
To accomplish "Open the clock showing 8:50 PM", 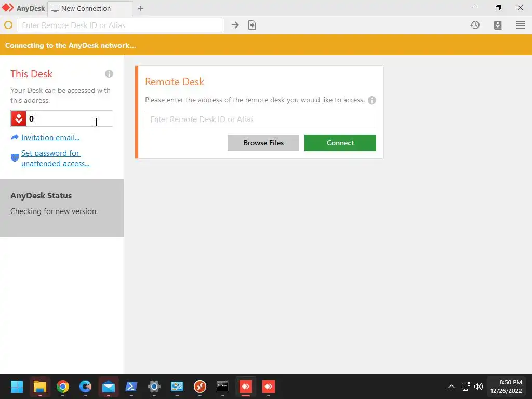I will pyautogui.click(x=506, y=387).
